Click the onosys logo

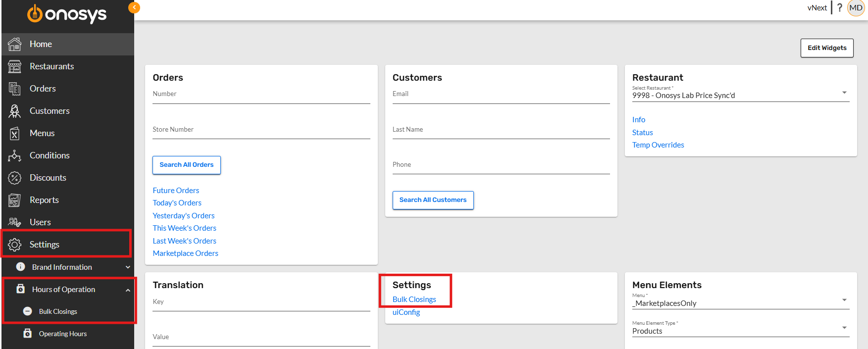click(67, 14)
